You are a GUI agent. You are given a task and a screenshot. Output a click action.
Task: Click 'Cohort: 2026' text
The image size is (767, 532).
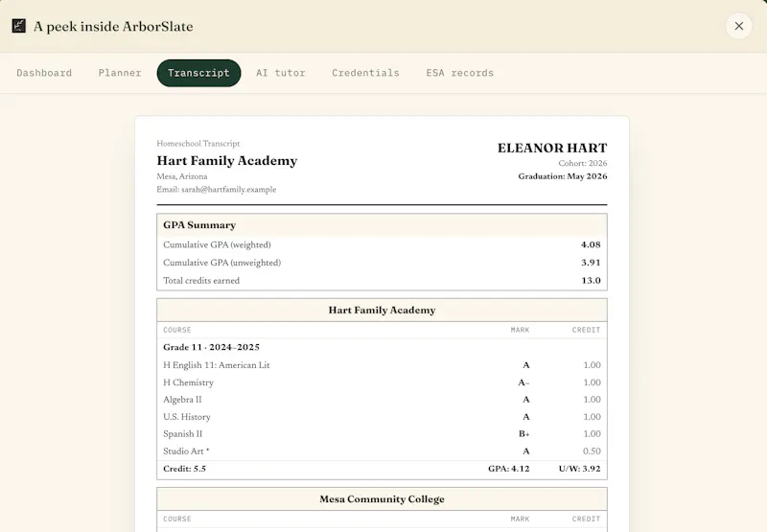point(583,163)
